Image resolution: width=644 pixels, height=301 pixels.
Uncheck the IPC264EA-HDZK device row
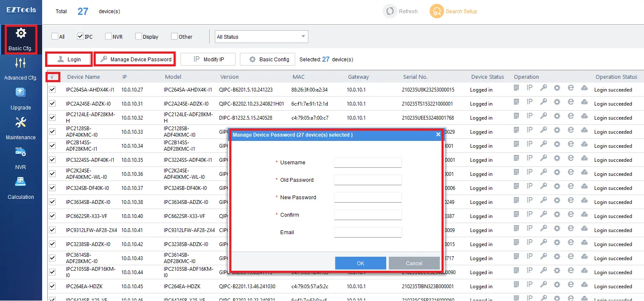(52, 286)
